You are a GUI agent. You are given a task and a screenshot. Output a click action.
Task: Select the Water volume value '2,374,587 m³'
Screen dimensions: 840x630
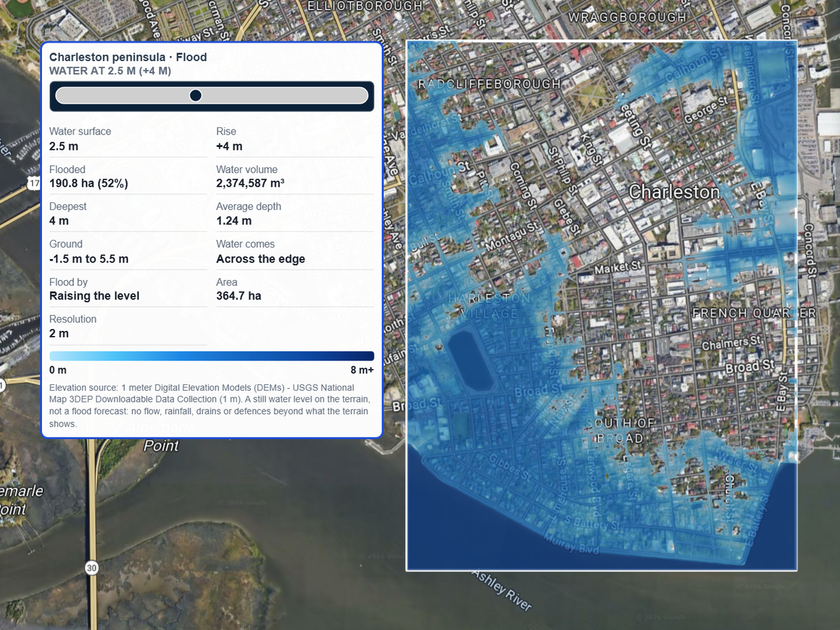[250, 183]
